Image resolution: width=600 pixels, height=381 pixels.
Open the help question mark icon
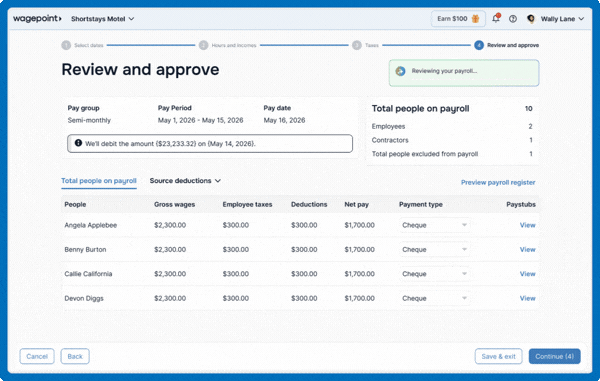point(513,19)
